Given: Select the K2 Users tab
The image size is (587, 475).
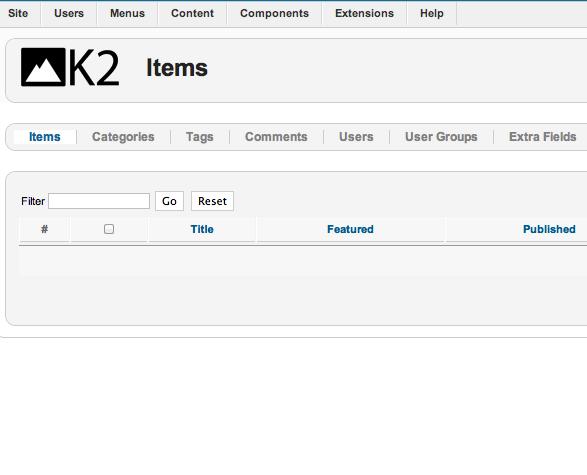Looking at the screenshot, I should [x=356, y=137].
